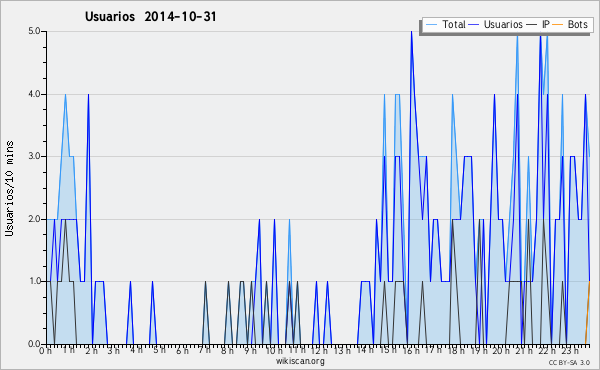
Task: Click the '4.0' y-axis value
Action: 34,94
